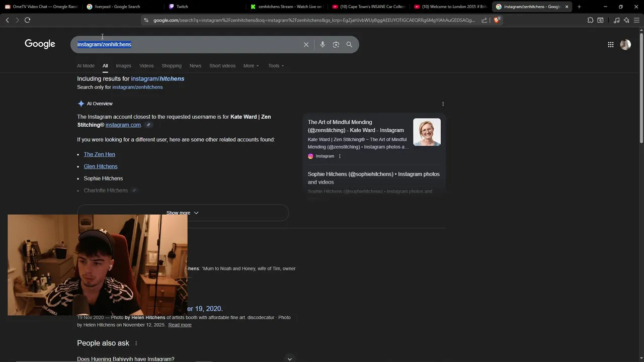Go to Google home via the logo
The height and width of the screenshot is (362, 644).
tap(40, 44)
